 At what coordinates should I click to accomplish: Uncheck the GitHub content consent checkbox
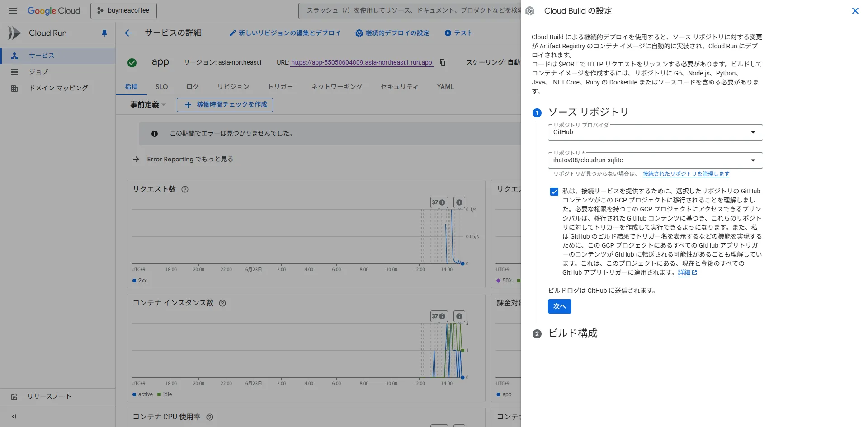pyautogui.click(x=554, y=192)
